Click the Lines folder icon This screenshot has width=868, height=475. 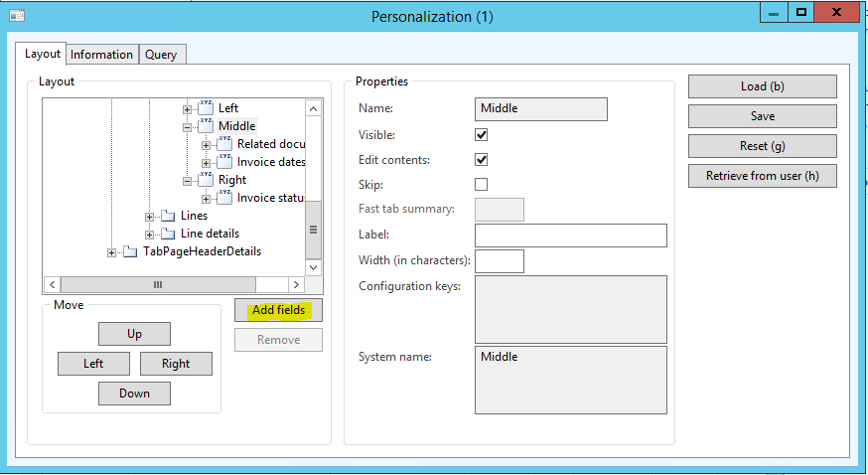click(168, 216)
